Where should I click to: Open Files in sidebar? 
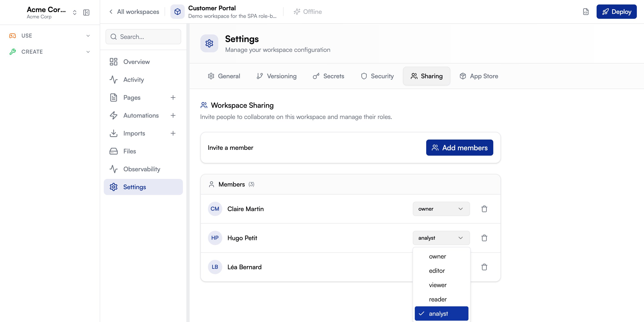coord(143,151)
